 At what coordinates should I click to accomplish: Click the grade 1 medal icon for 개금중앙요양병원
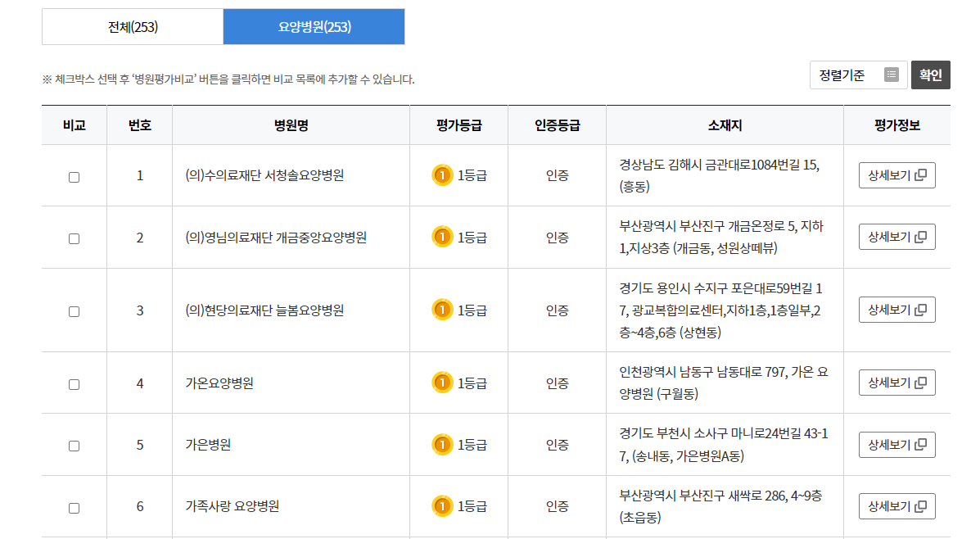442,237
